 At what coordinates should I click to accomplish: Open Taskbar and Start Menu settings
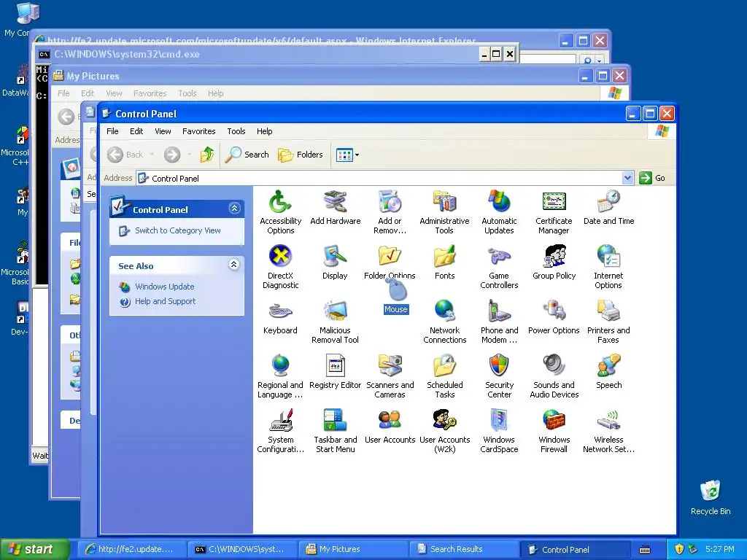point(335,431)
